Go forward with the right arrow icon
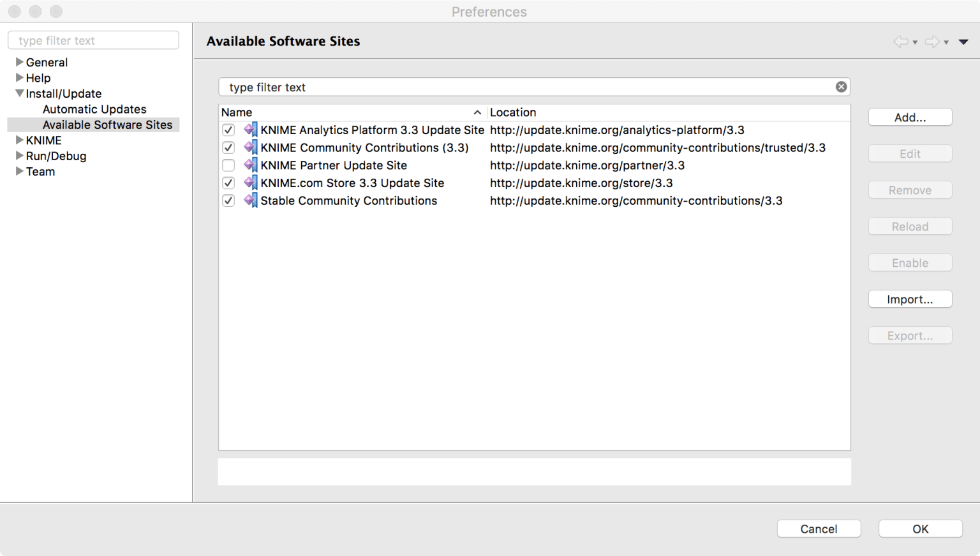The image size is (980, 556). click(932, 41)
